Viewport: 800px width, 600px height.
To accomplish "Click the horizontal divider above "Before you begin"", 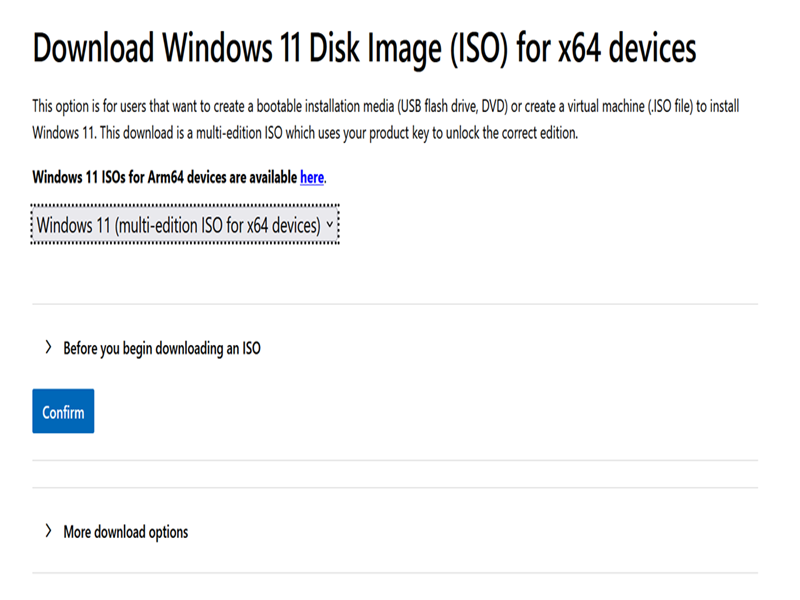I will (395, 304).
